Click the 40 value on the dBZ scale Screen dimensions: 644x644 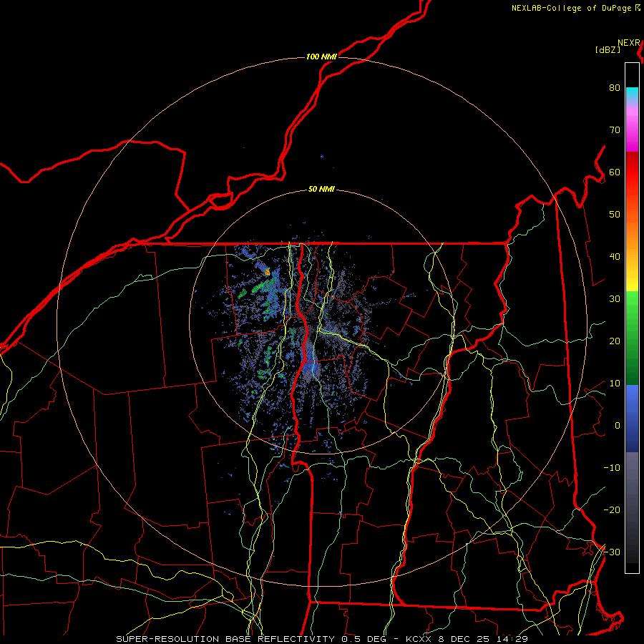click(615, 257)
